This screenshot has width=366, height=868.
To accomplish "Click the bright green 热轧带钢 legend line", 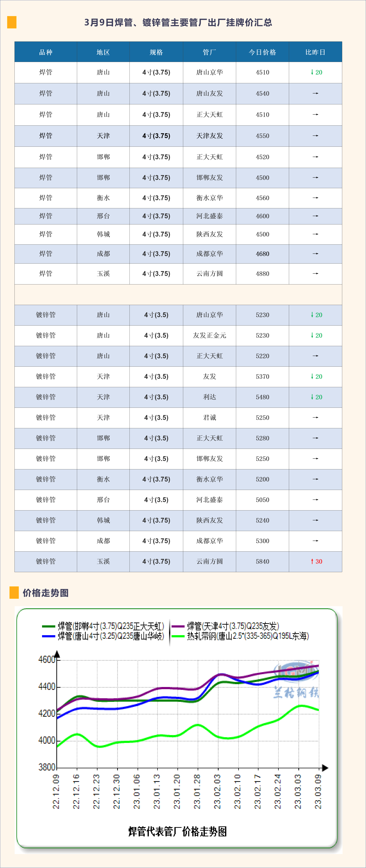I will 178,636.
